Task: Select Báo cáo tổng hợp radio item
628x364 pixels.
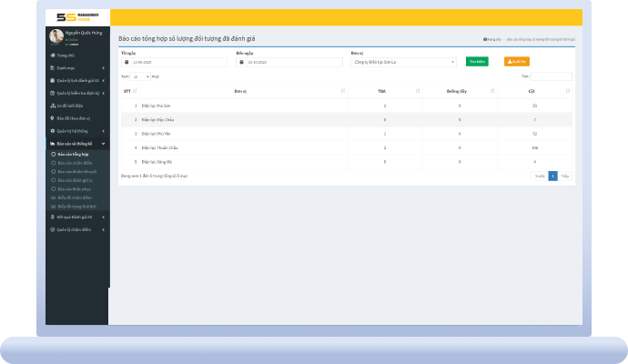Action: coord(53,155)
